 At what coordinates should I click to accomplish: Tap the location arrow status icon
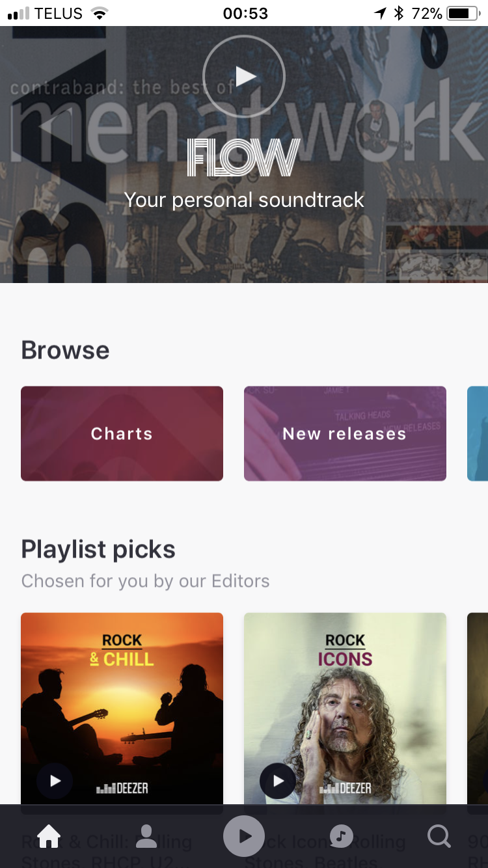coord(381,13)
